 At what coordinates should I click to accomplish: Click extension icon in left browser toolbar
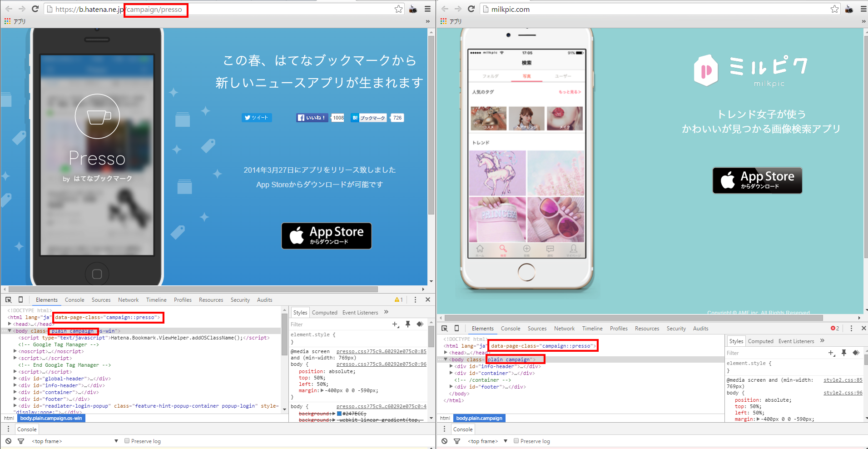click(413, 9)
